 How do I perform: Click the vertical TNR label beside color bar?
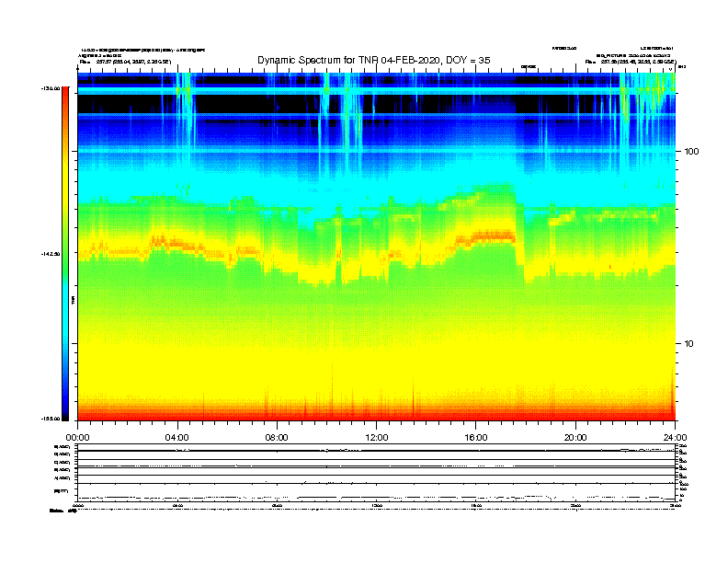coord(73,301)
